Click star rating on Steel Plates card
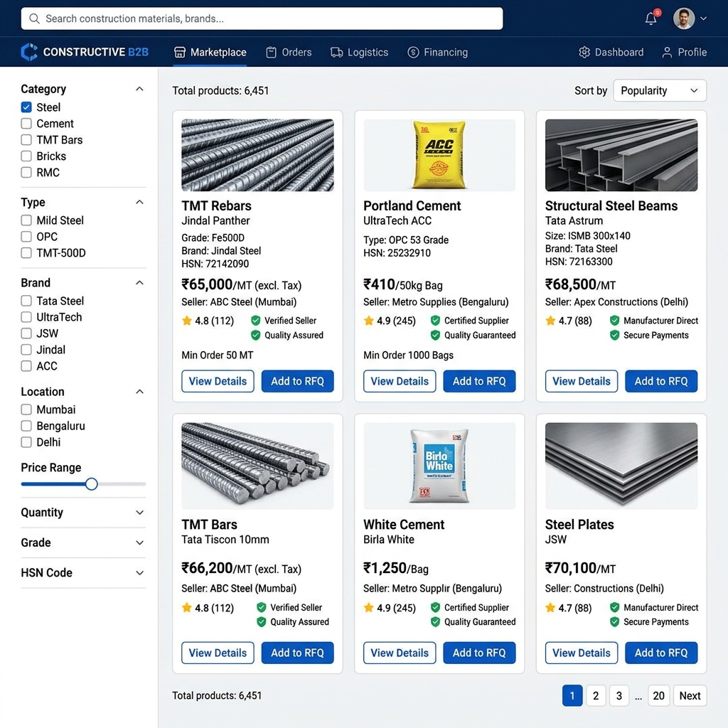Image resolution: width=728 pixels, height=728 pixels. click(551, 608)
